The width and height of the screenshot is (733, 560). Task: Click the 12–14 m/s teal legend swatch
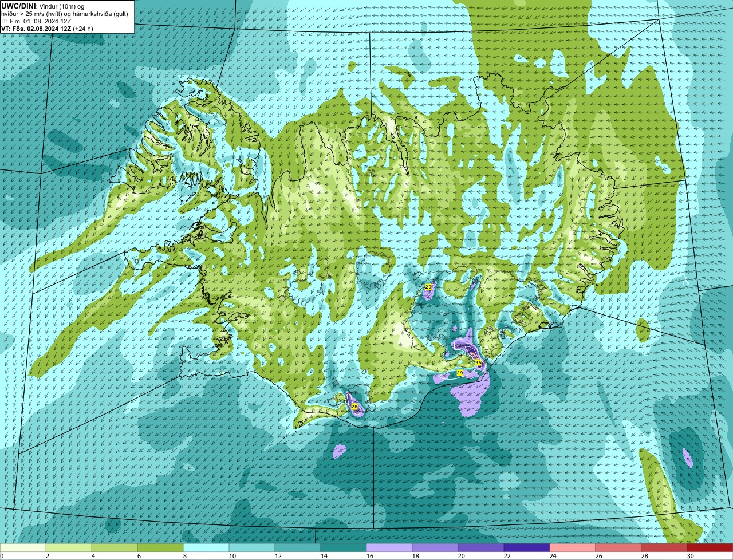(x=298, y=548)
